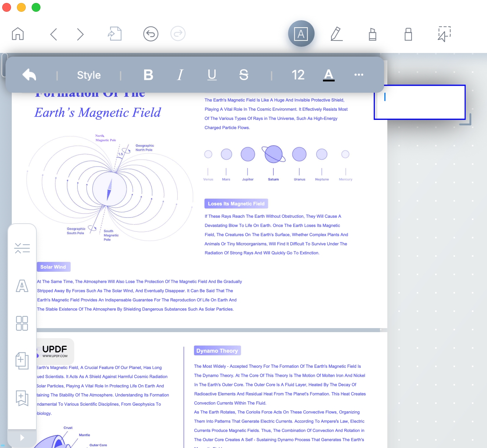487x448 pixels.
Task: Click the Neptune planet label
Action: [x=322, y=179]
